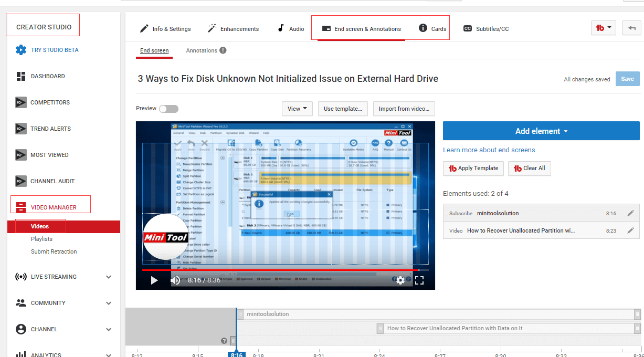Switch to Audio tab
The width and height of the screenshot is (644, 357).
point(290,29)
